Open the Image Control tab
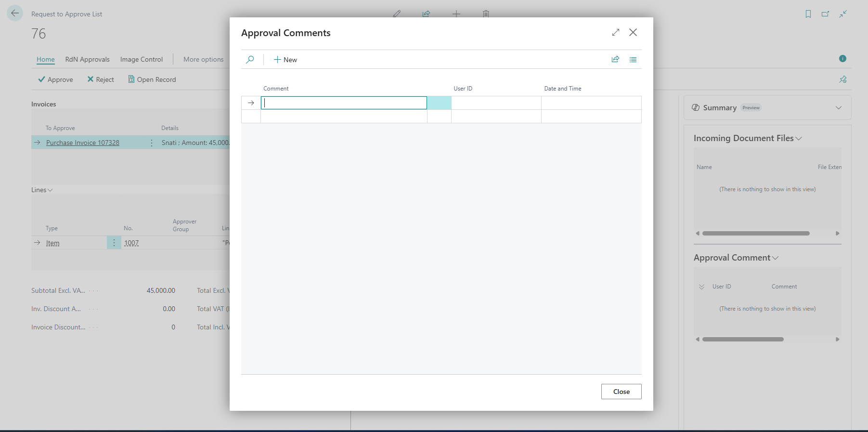This screenshot has width=868, height=432. [x=142, y=59]
